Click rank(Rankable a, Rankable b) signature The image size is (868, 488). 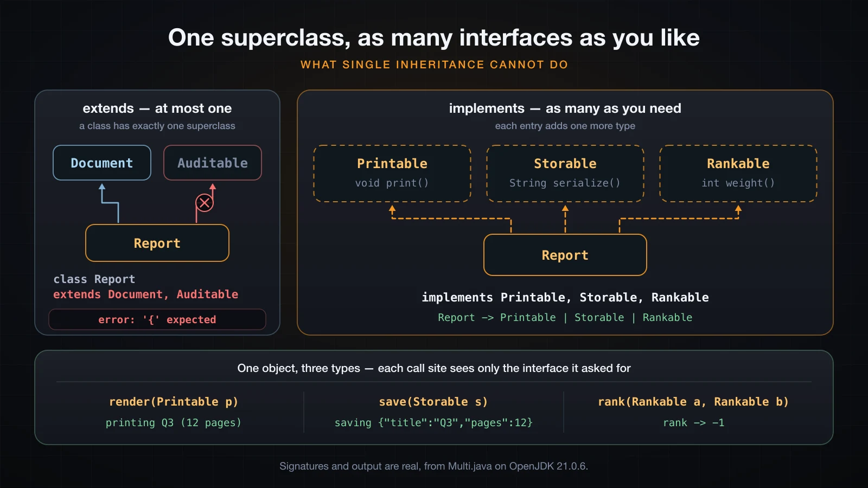[x=693, y=402]
